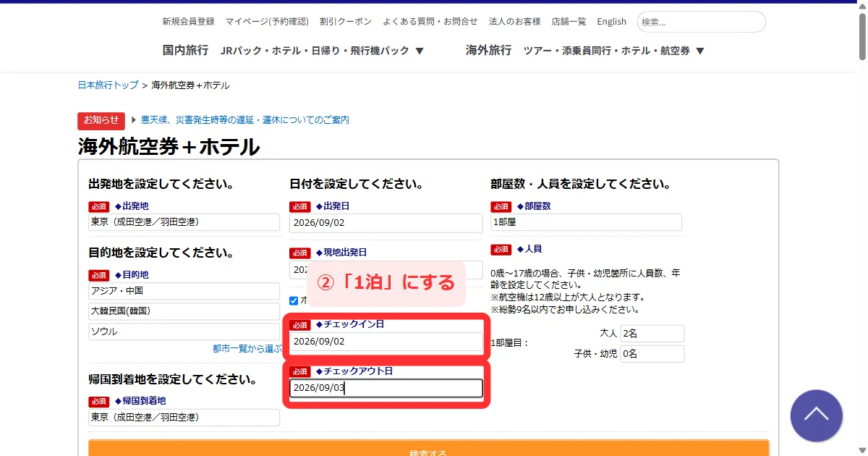
Task: Click the チェックイン日 date field
Action: pyautogui.click(x=386, y=342)
